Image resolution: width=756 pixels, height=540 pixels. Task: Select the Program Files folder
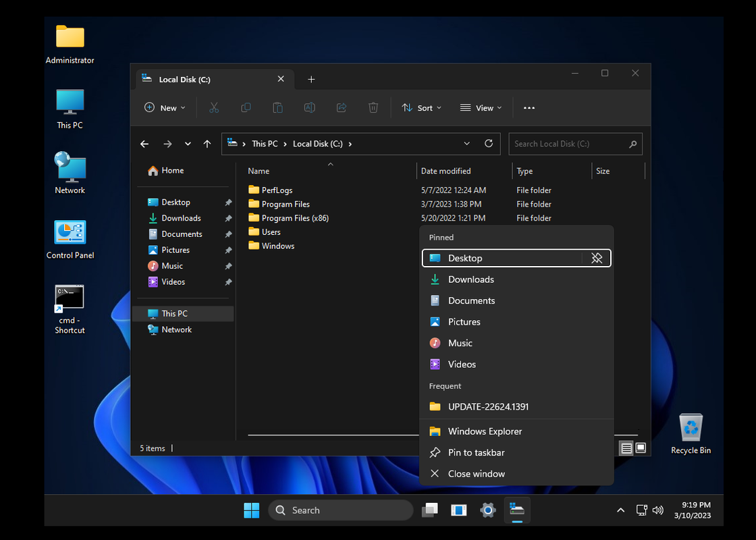tap(286, 204)
